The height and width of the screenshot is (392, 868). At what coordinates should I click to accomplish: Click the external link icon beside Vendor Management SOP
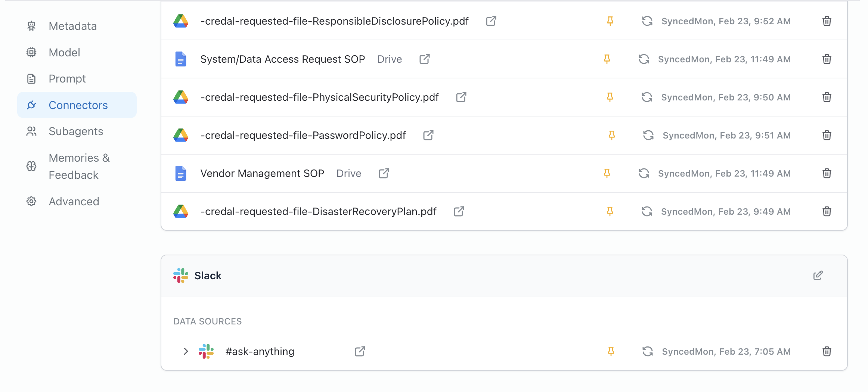click(x=383, y=173)
